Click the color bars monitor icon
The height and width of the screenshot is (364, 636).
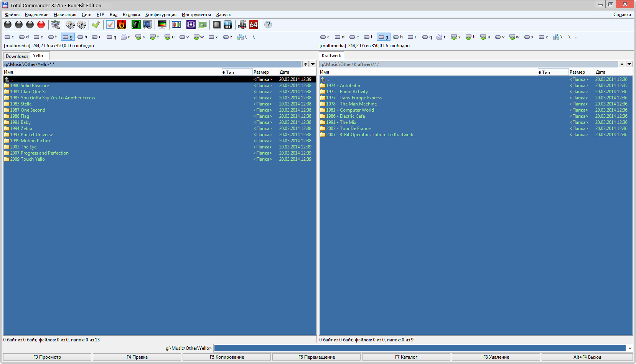click(162, 25)
